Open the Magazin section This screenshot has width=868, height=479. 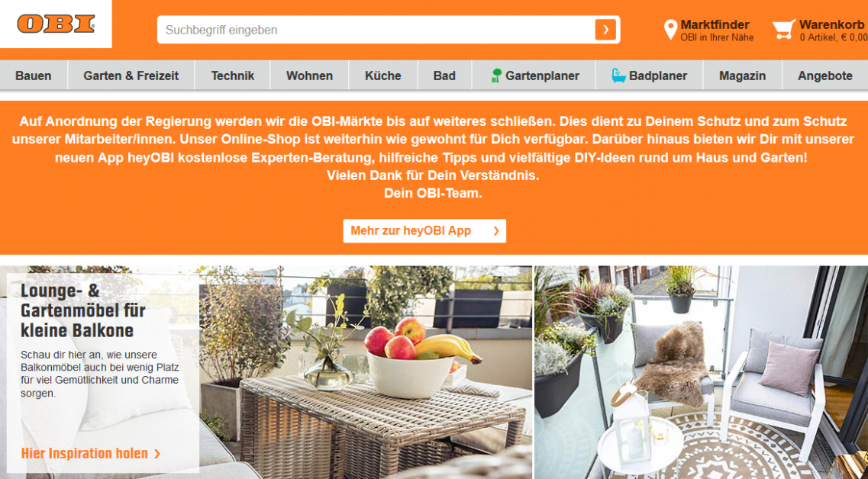point(742,76)
